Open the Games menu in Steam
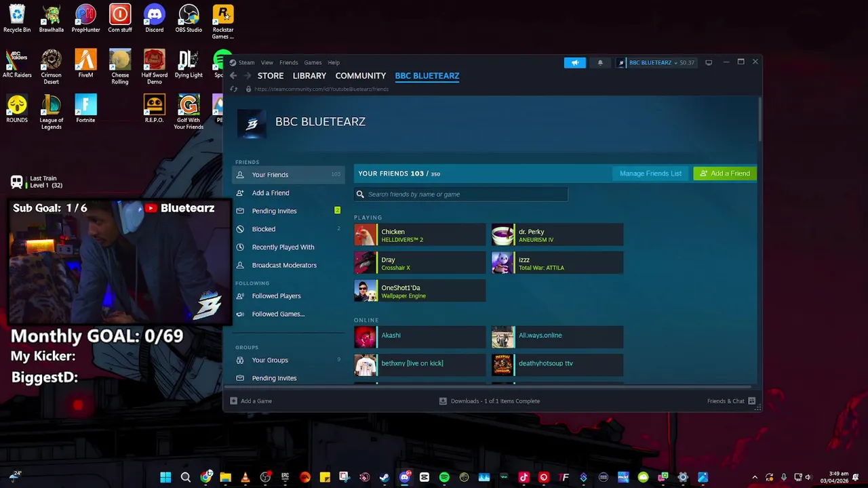This screenshot has height=488, width=868. [x=313, y=62]
